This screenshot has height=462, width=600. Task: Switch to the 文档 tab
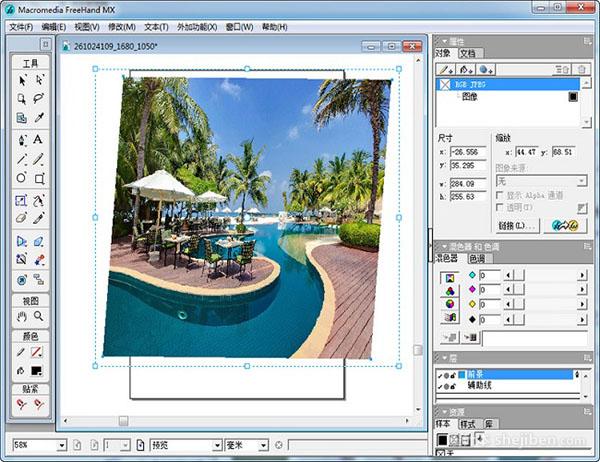pos(468,53)
